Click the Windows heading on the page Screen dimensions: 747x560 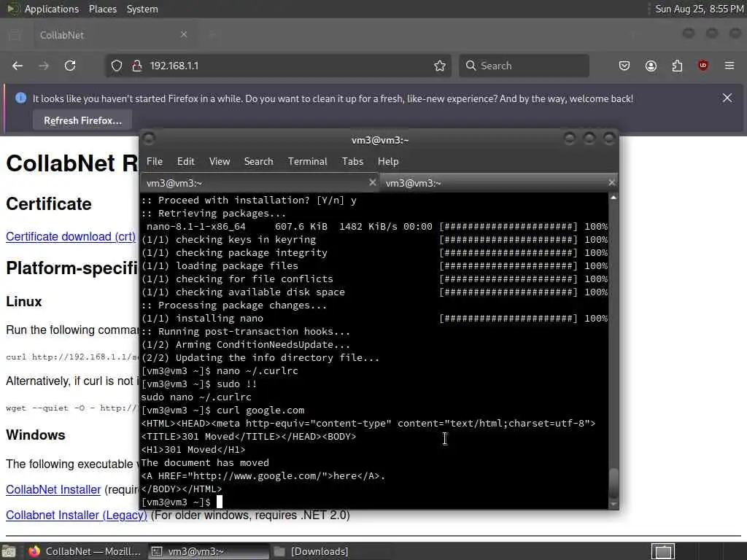click(x=36, y=435)
